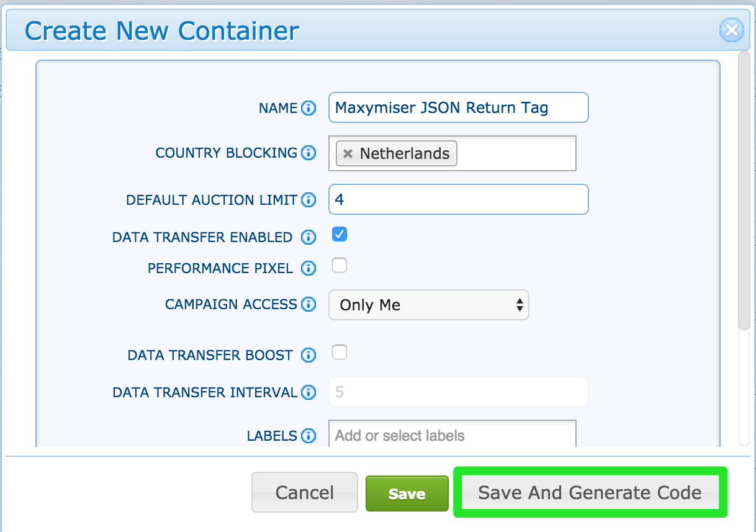The image size is (756, 532).
Task: Click the Performance Pixel info icon
Action: point(308,268)
